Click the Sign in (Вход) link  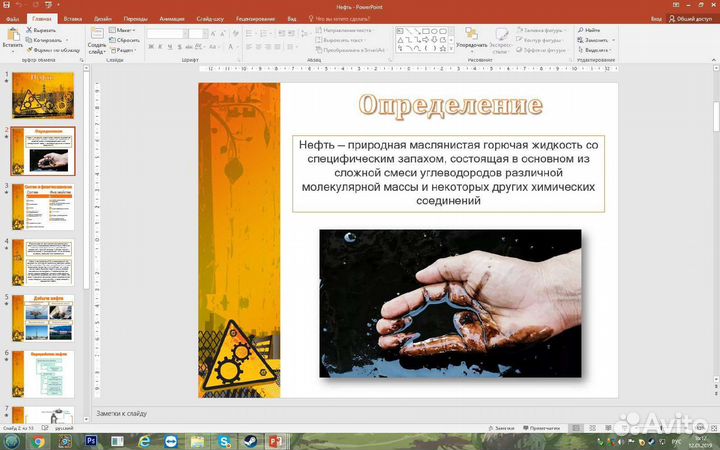[656, 19]
